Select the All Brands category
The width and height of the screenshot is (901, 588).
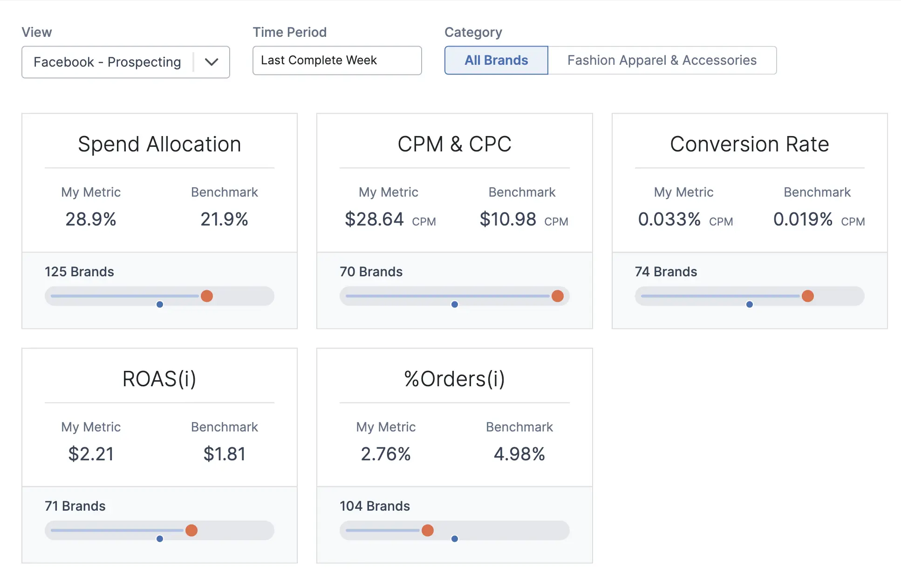coord(496,60)
